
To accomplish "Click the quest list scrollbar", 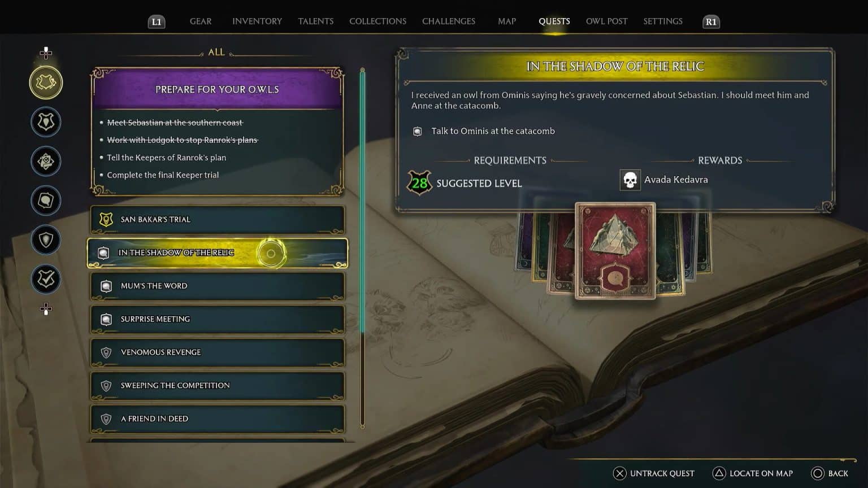I will click(x=362, y=248).
